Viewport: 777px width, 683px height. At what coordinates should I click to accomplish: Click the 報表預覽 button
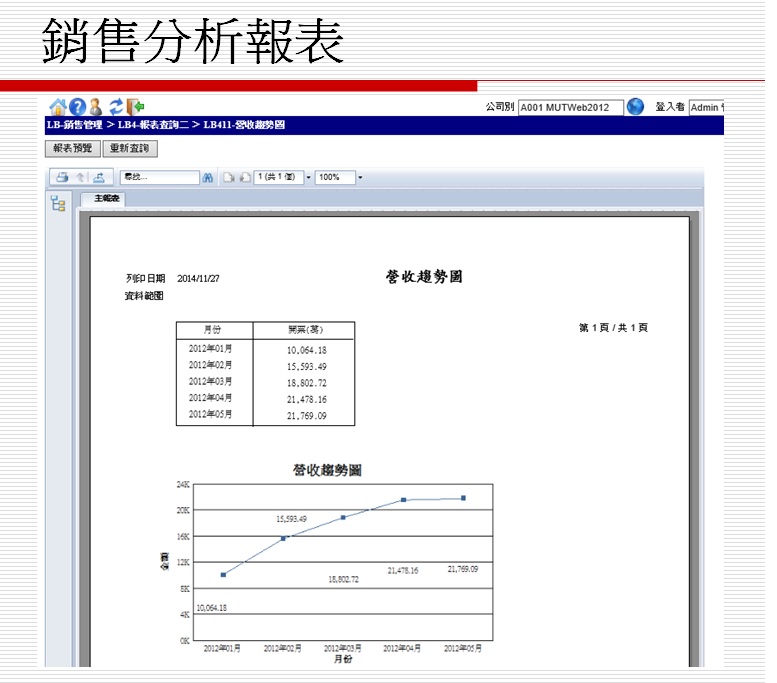click(x=72, y=148)
